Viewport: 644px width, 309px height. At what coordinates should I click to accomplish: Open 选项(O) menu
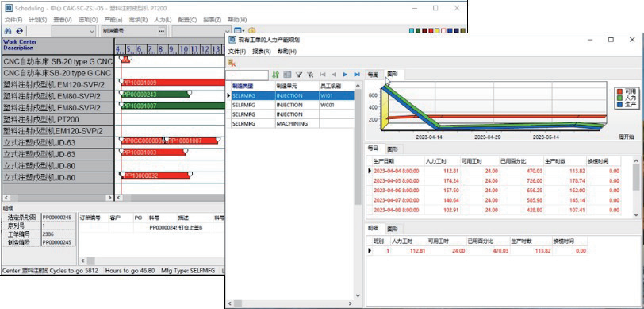[88, 20]
